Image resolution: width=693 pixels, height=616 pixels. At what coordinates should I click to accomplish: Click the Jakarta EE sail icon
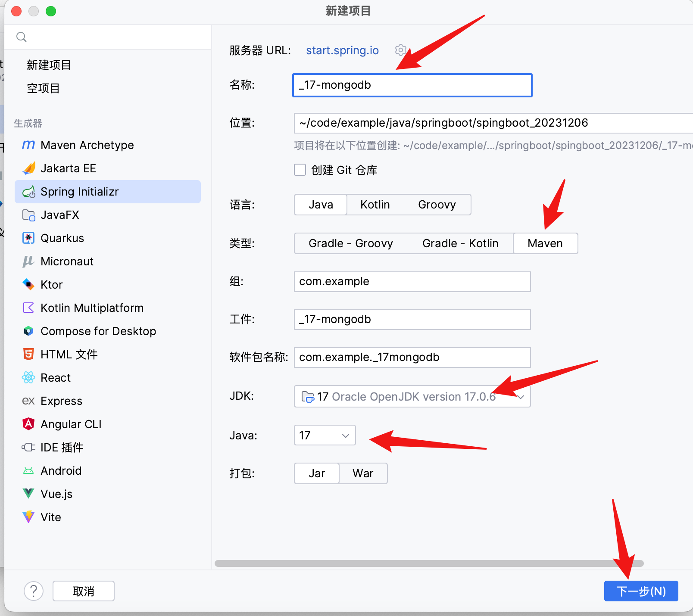[28, 168]
